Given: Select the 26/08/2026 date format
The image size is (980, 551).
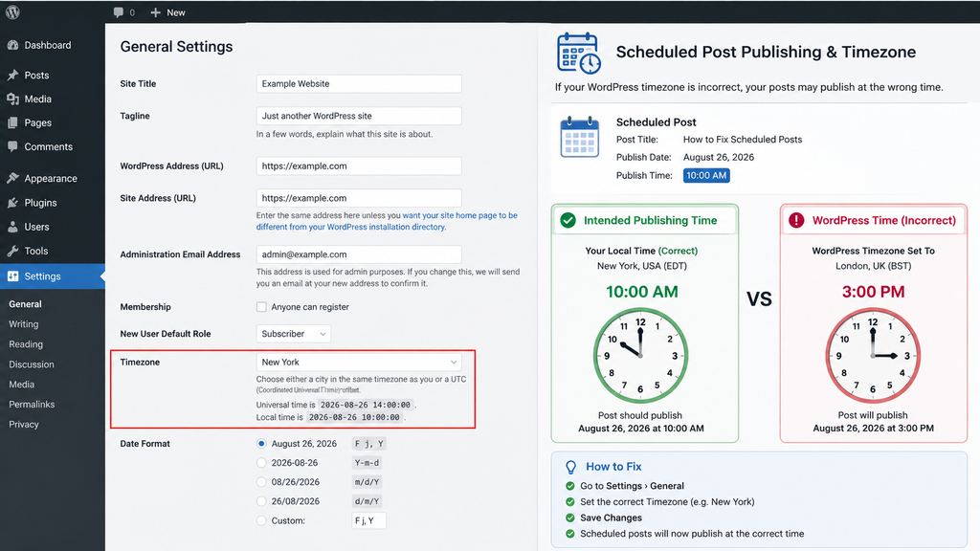Looking at the screenshot, I should coord(261,501).
